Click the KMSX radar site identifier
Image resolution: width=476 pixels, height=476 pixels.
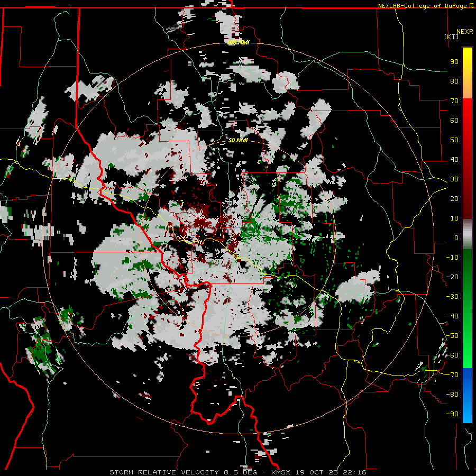[x=281, y=472]
